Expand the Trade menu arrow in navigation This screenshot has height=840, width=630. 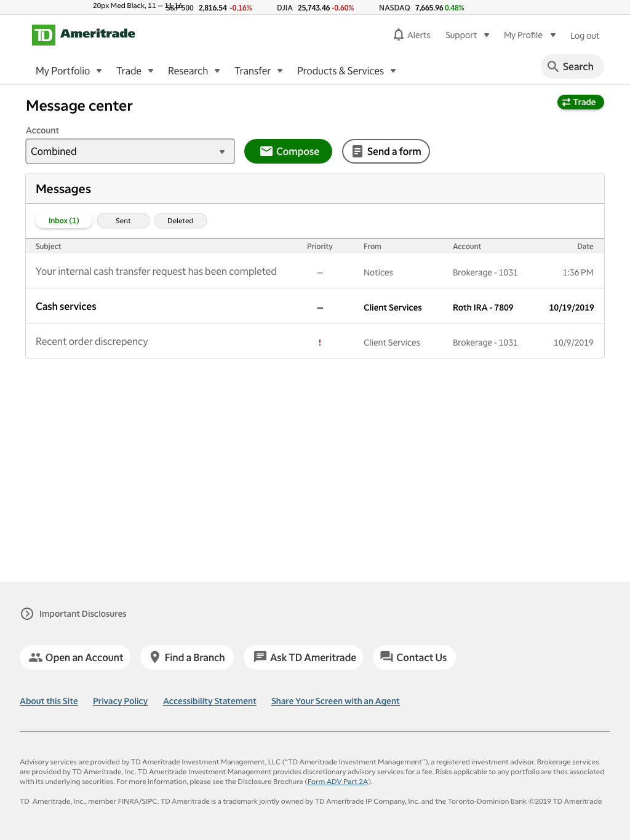pyautogui.click(x=151, y=71)
